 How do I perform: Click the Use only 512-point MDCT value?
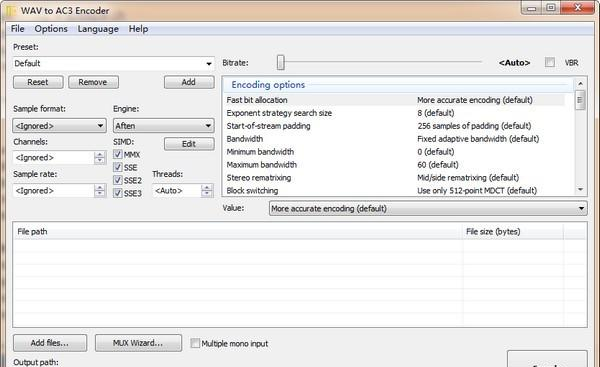(x=477, y=191)
